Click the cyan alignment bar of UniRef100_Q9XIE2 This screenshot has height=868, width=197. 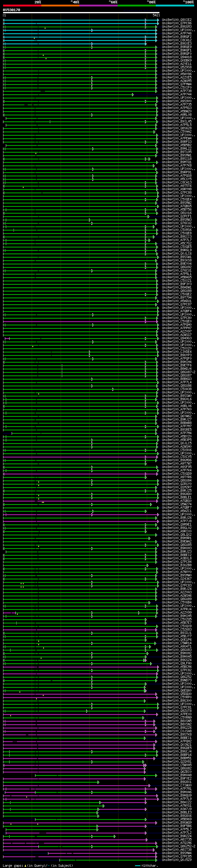81,20
